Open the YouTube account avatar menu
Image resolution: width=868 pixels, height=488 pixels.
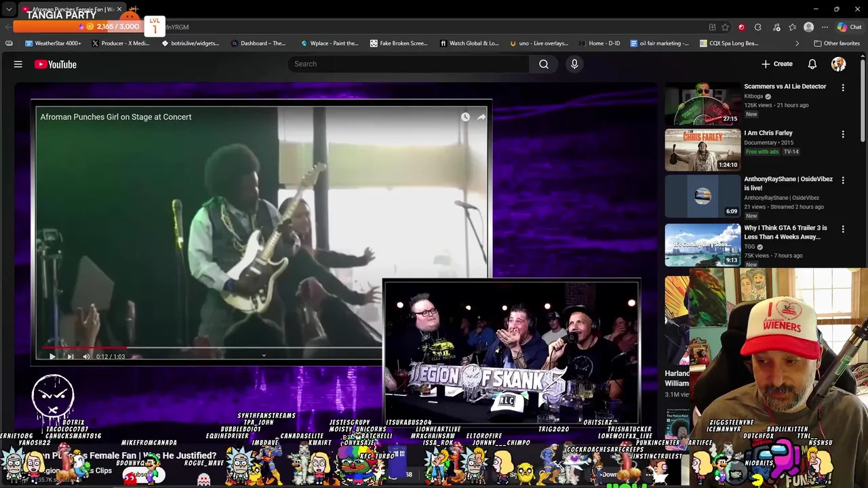[839, 64]
